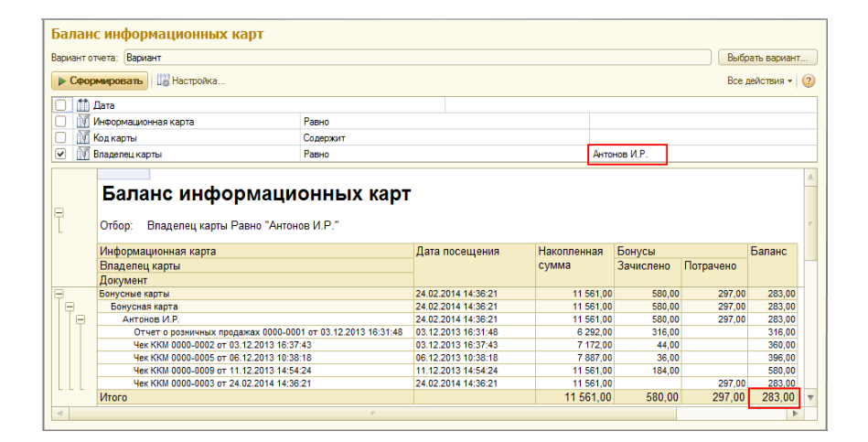Open the Все действия dropdown menu
Viewport: 868px width, 442px height.
(x=760, y=81)
